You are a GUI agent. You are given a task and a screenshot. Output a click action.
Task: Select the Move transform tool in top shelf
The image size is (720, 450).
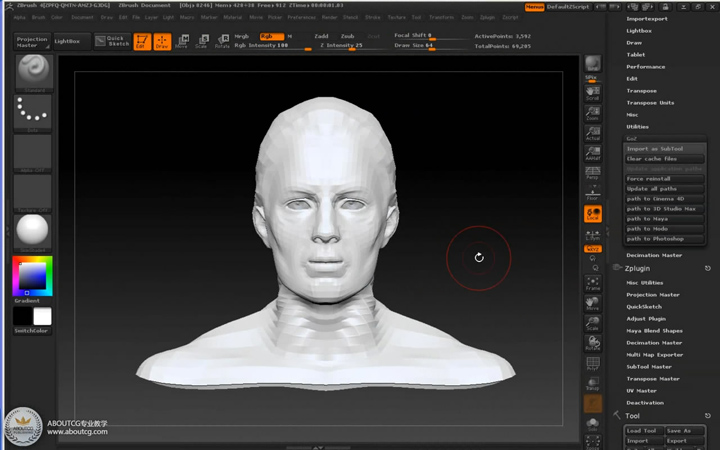[182, 41]
